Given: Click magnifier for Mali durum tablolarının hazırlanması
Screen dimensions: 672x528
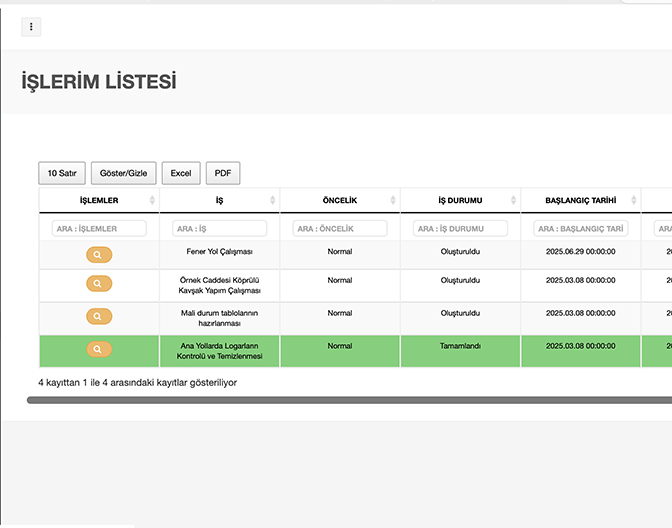Looking at the screenshot, I should pyautogui.click(x=99, y=317).
